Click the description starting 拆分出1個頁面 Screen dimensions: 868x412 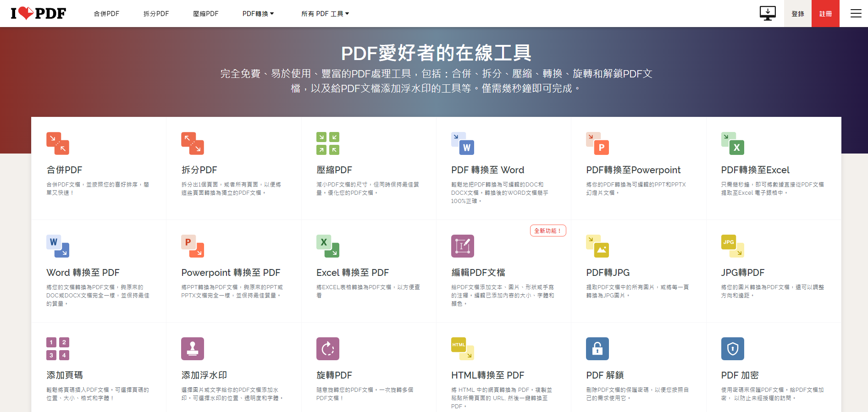click(x=231, y=189)
